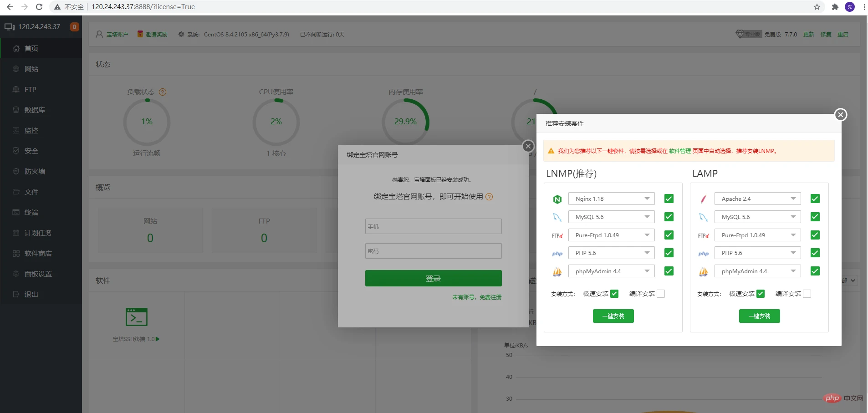Open the LNMP phpMyAdmin 4.4 dropdown
The width and height of the screenshot is (868, 413).
[x=612, y=271]
